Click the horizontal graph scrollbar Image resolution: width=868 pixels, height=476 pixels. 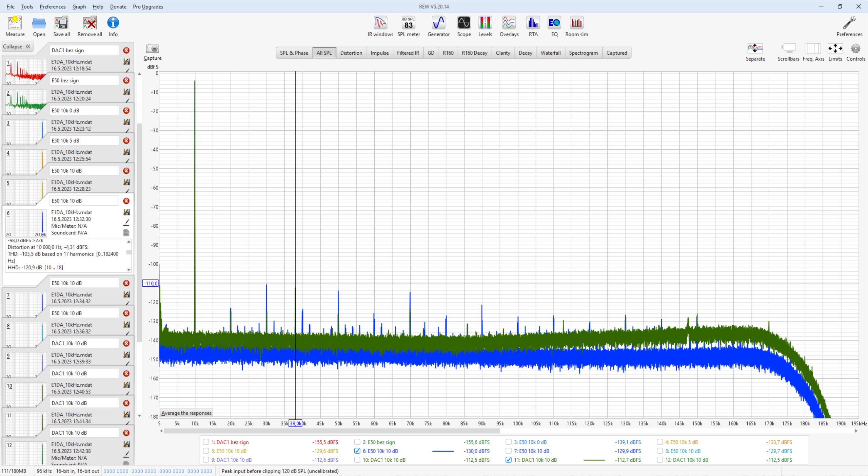332,431
